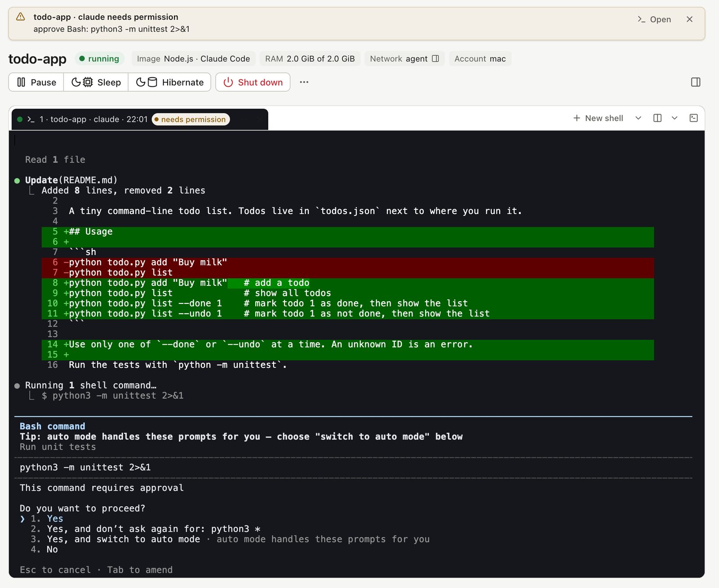719x588 pixels.
Task: Click the todo-app title heading
Action: [37, 59]
